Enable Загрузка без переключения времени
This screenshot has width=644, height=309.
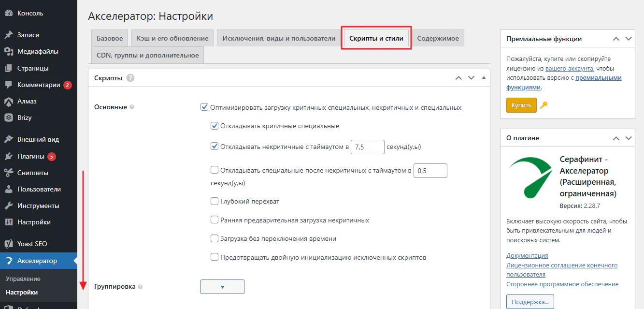coord(215,238)
